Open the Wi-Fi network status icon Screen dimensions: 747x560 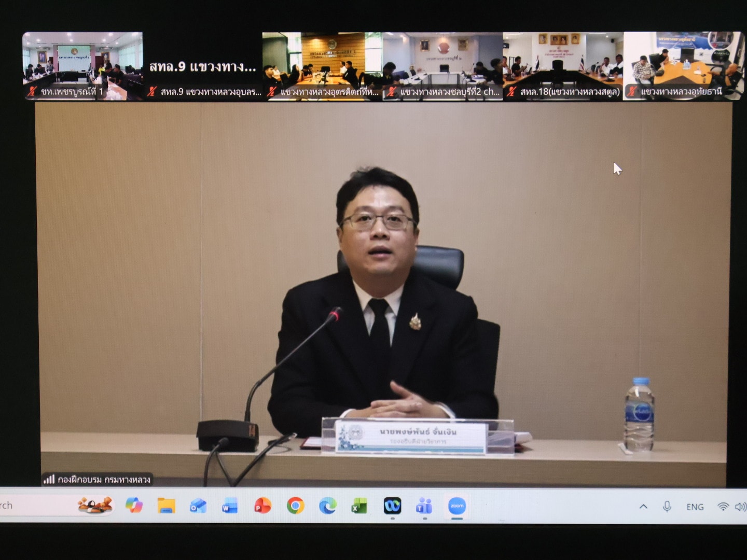click(x=723, y=507)
